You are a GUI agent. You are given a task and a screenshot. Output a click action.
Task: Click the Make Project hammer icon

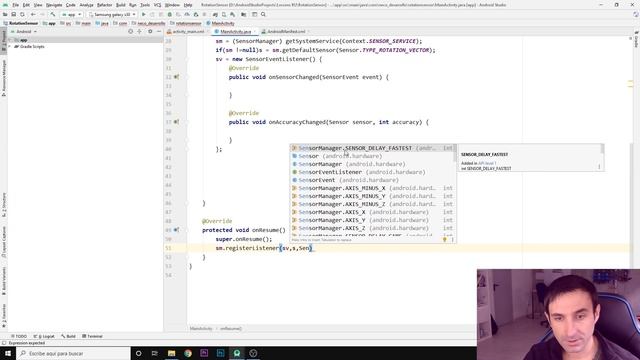point(53,14)
